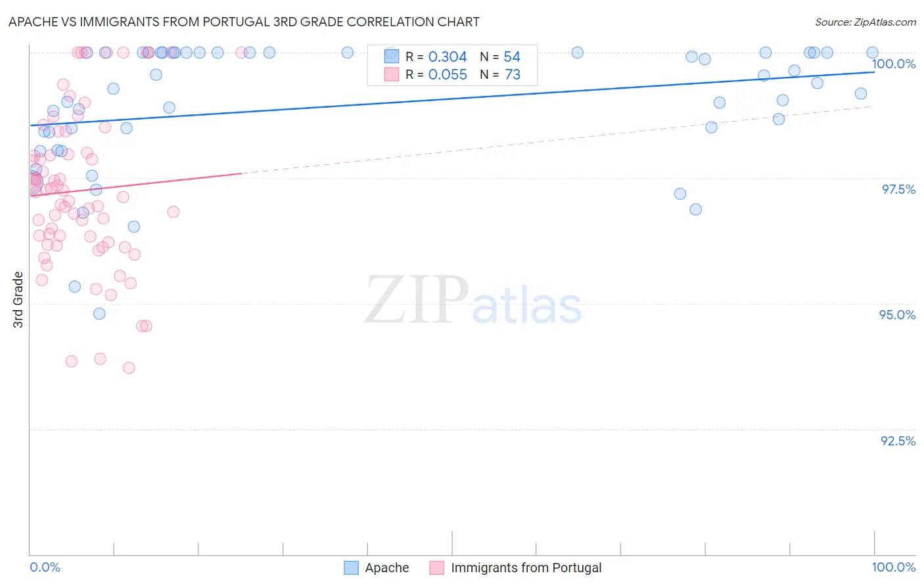Click the 92.5% y-axis label

coord(898,441)
